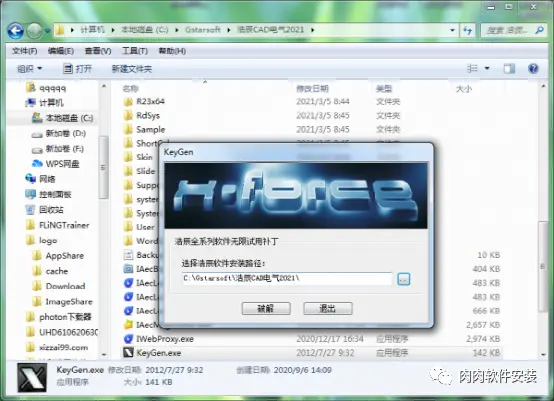
Task: Sort by 修改日期 column header
Action: click(312, 89)
